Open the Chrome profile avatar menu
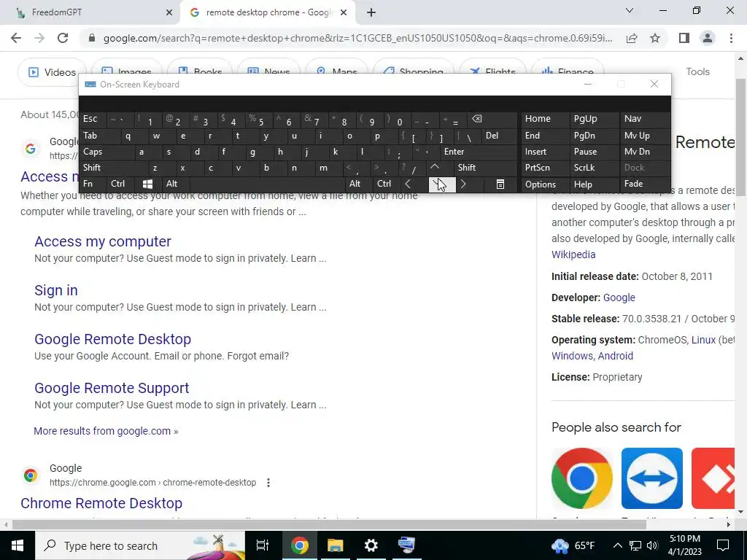The height and width of the screenshot is (560, 747). 708,38
